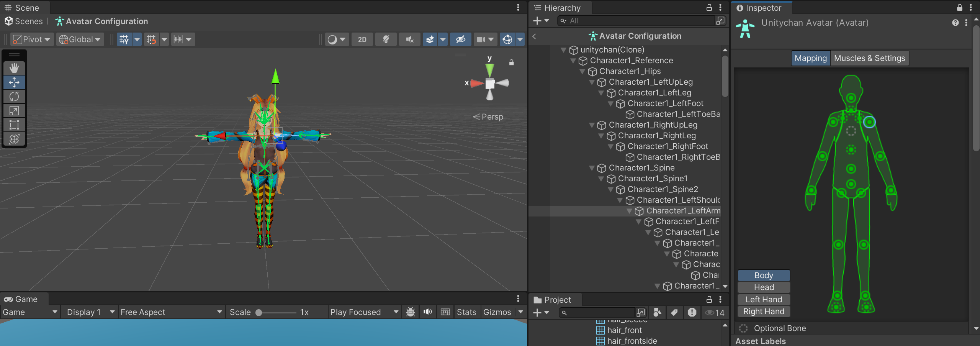Viewport: 980px width, 346px height.
Task: Open the Game view mode dropdown
Action: (x=30, y=312)
